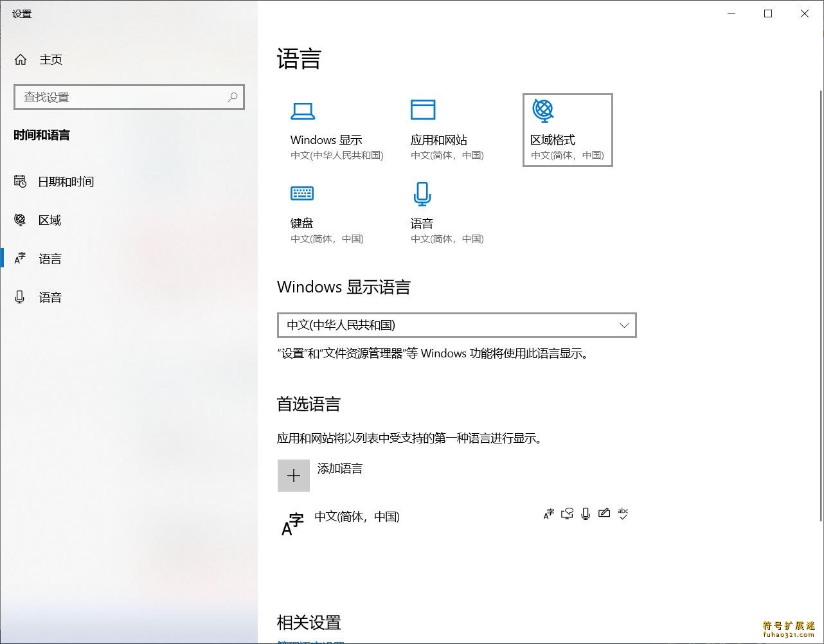Select the 语音识别 microphone icon on 中文(简体)

[x=585, y=513]
